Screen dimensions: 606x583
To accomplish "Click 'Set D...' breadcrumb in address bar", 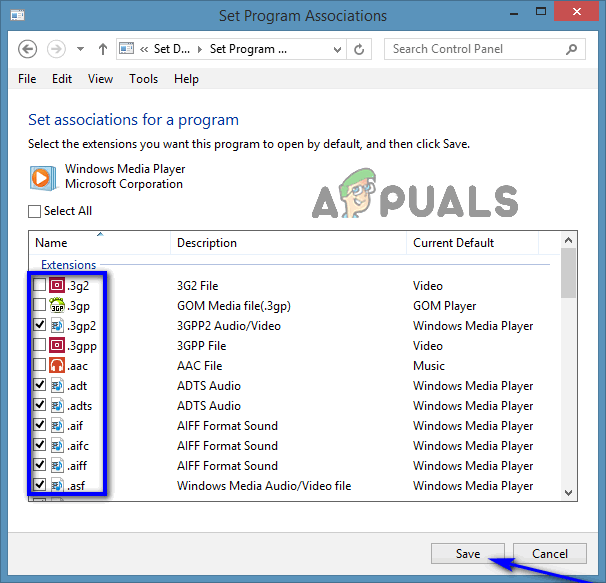I will pos(172,49).
